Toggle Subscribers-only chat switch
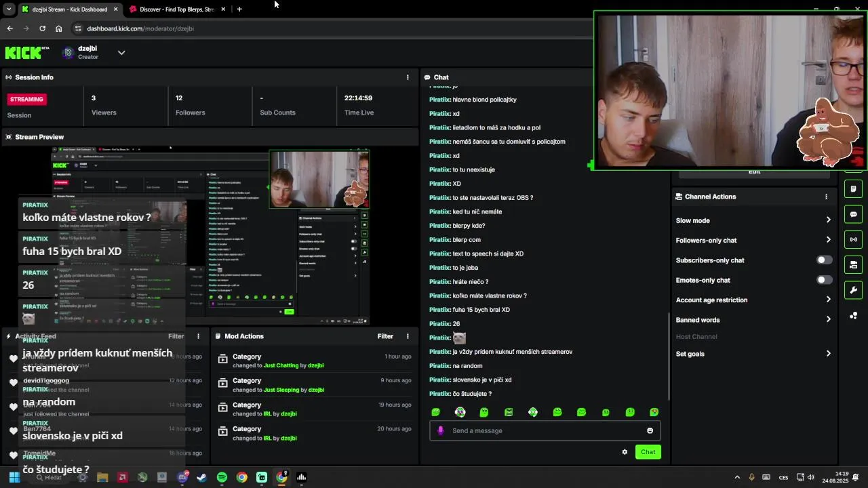 (824, 260)
